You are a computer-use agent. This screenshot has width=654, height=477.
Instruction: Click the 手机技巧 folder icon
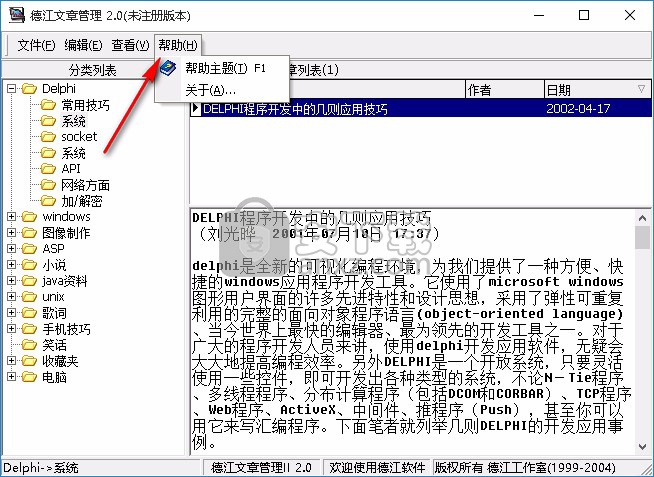29,329
